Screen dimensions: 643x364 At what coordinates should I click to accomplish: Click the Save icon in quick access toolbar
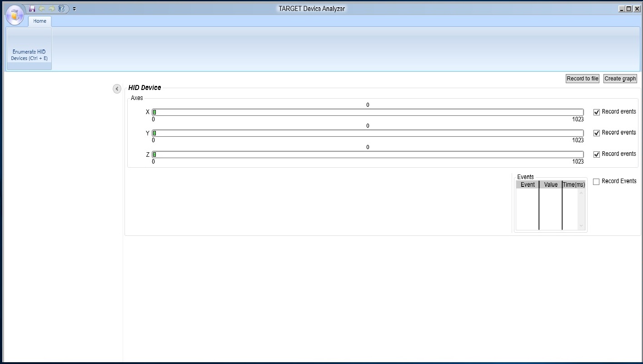[x=32, y=9]
